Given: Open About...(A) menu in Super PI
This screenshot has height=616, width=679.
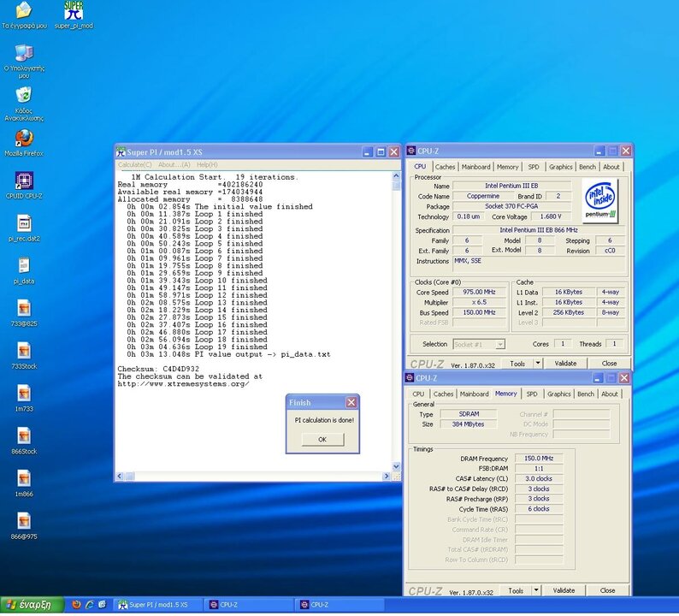Looking at the screenshot, I should tap(174, 164).
